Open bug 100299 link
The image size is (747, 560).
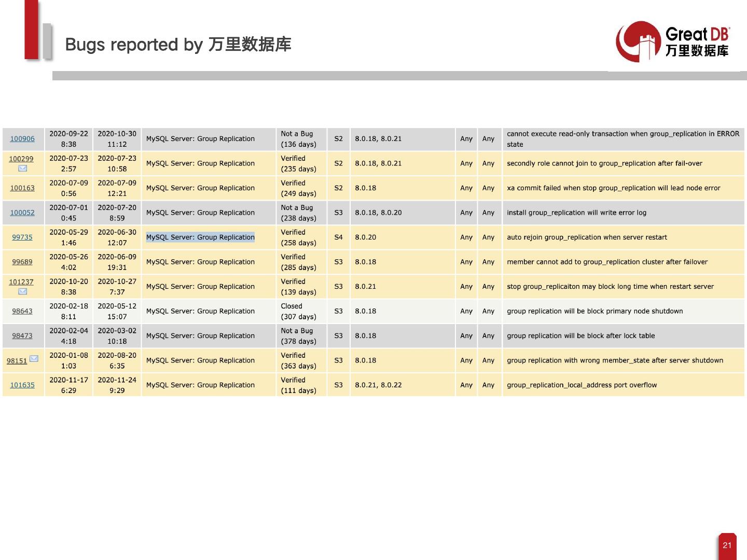[21, 159]
